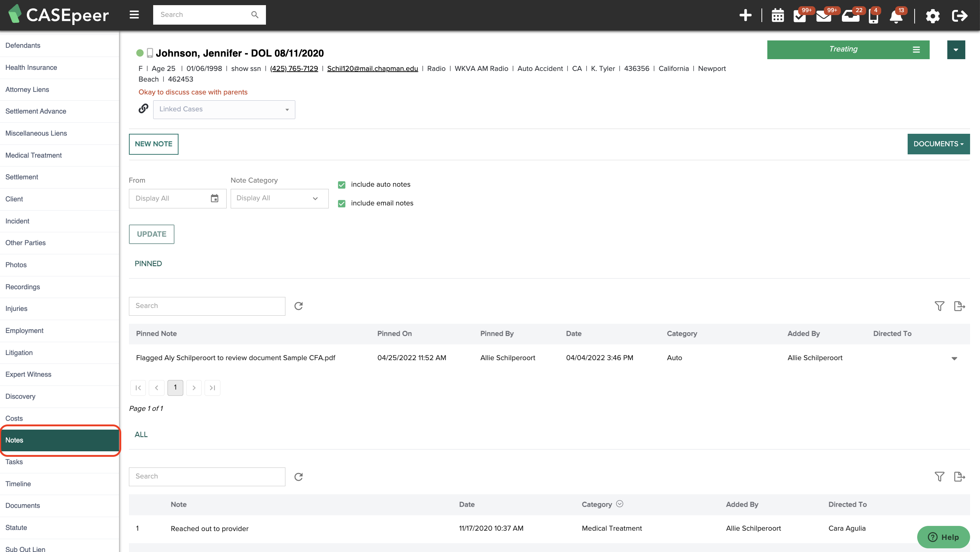
Task: Go to previous page of pinned notes
Action: point(157,388)
